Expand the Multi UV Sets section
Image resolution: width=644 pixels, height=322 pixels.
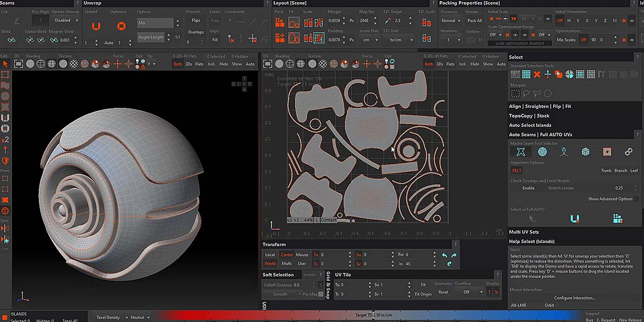(524, 232)
